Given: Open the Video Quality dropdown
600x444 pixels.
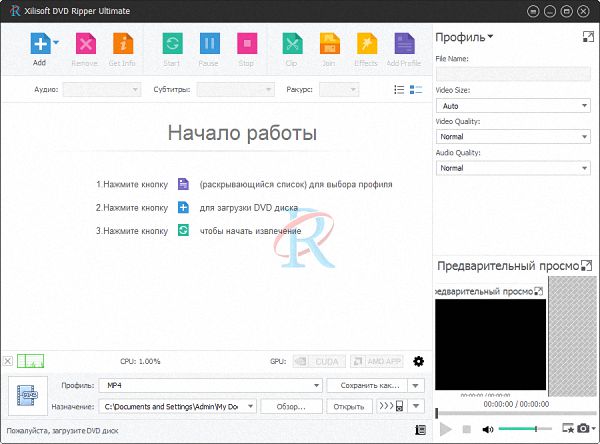Looking at the screenshot, I should coord(512,136).
